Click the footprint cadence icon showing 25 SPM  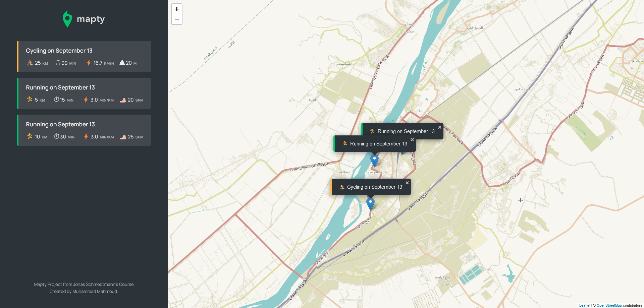123,137
